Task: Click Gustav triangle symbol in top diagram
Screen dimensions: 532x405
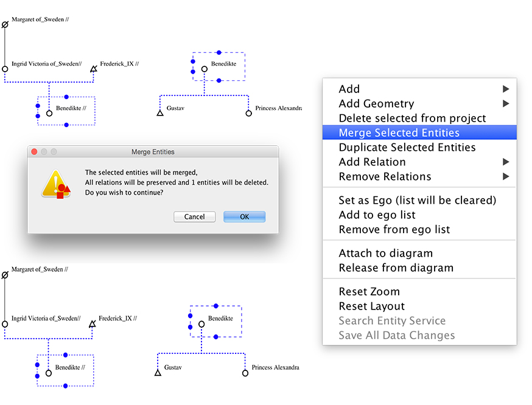Action: [160, 113]
